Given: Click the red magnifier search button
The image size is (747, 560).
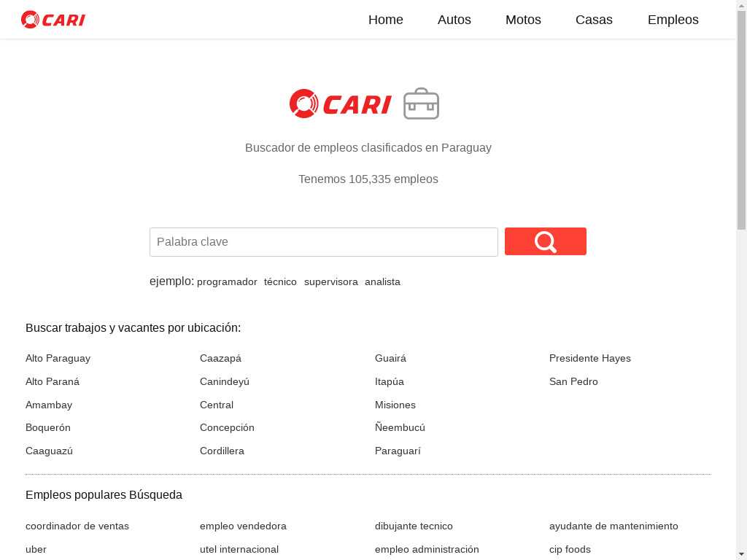Looking at the screenshot, I should pos(546,241).
